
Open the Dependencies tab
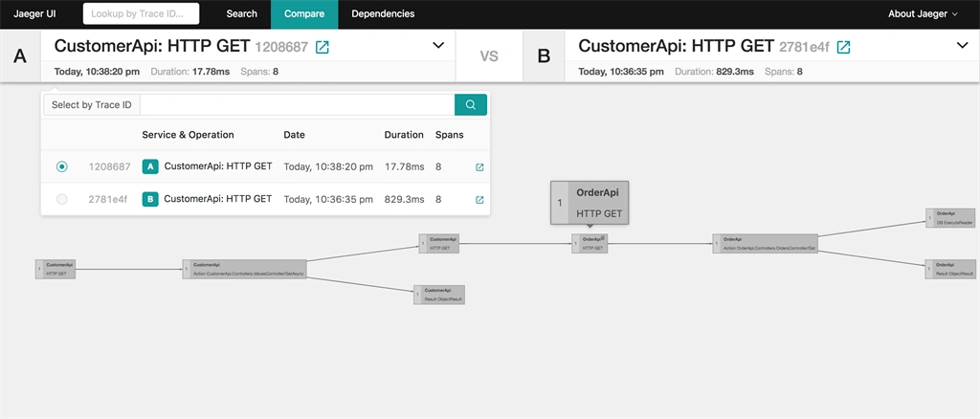tap(383, 13)
